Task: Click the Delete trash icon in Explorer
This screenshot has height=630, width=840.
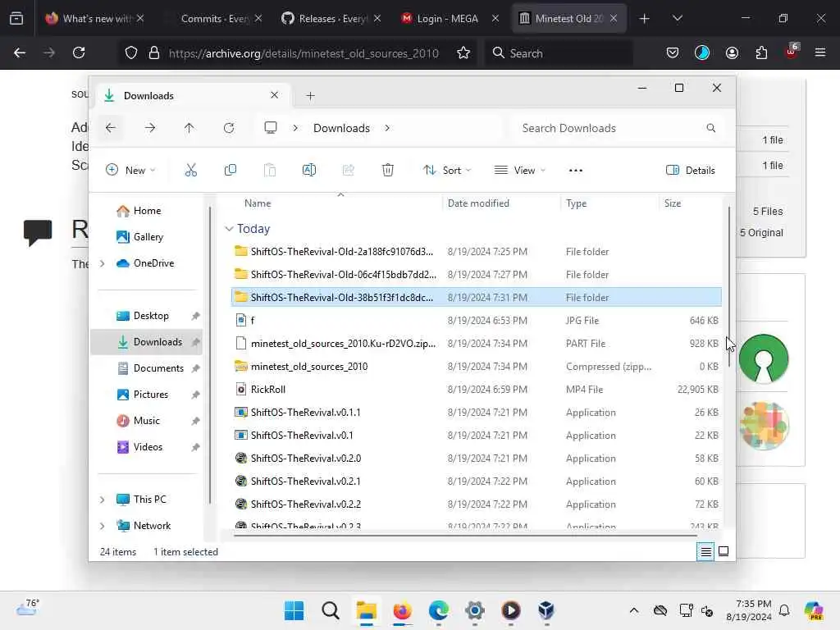Action: 388,171
